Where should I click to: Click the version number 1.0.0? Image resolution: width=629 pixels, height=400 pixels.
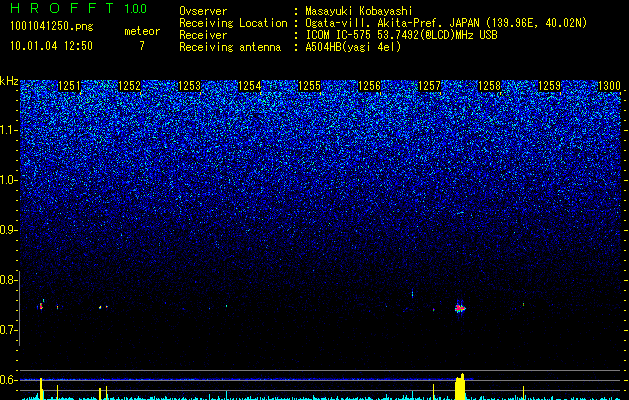136,8
